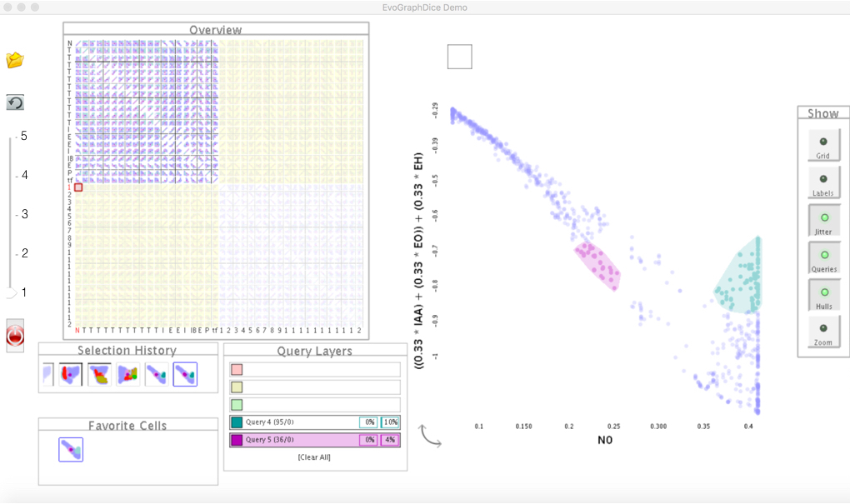Click the pale yellow empty query layer swatch
This screenshot has height=504, width=850.
point(237,387)
